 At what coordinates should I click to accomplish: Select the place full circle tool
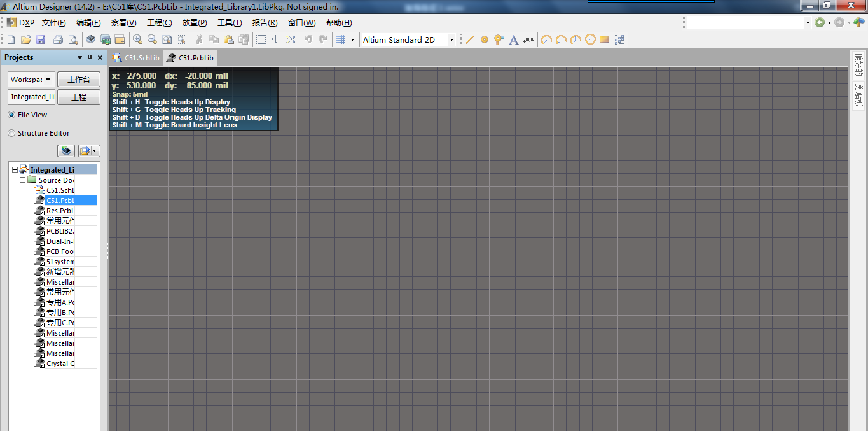[590, 39]
